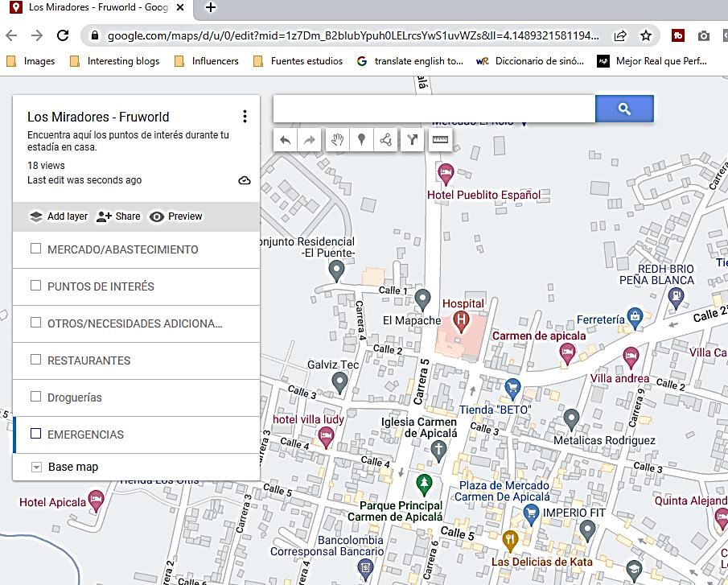The width and height of the screenshot is (728, 585).
Task: Click the Carmen de apicala hotel marker
Action: (567, 354)
